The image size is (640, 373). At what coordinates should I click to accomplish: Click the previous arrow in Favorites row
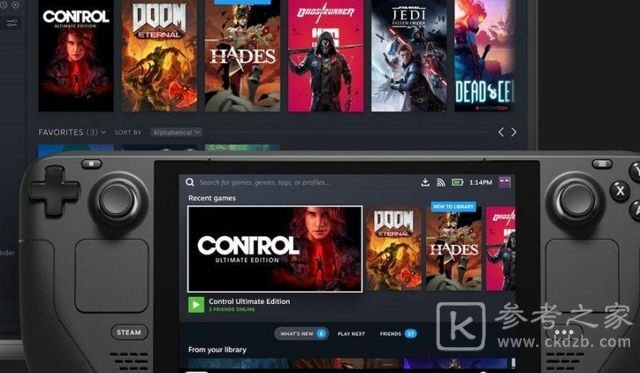[x=501, y=132]
